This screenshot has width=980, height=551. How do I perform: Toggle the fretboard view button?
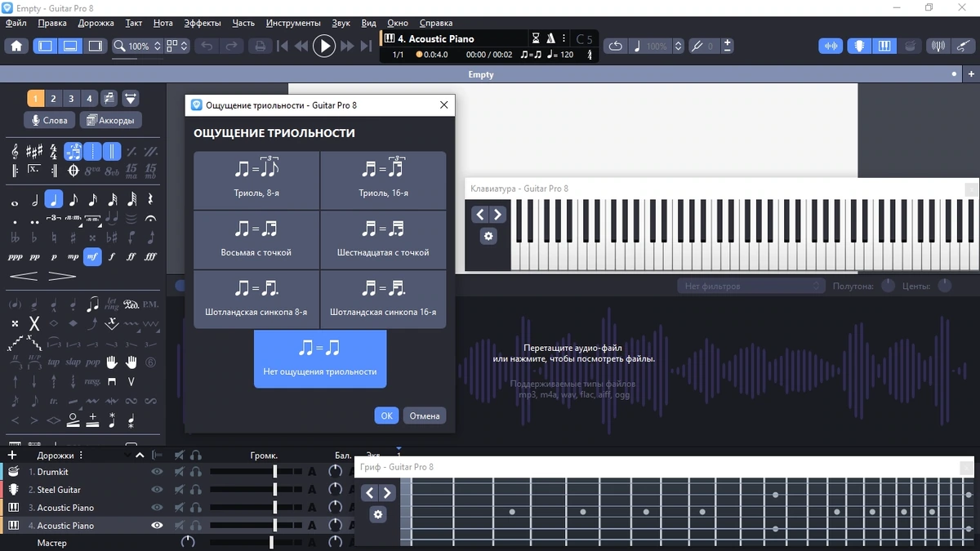[x=859, y=46]
